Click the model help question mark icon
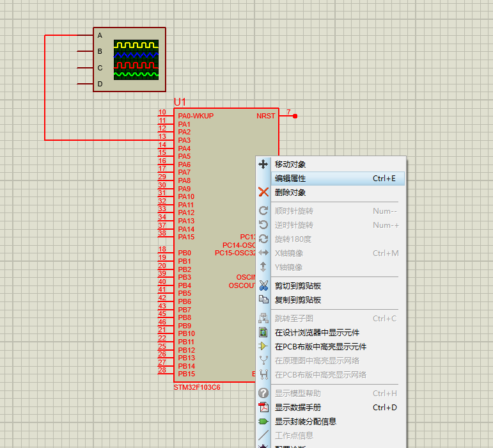The width and height of the screenshot is (493, 448). (263, 394)
